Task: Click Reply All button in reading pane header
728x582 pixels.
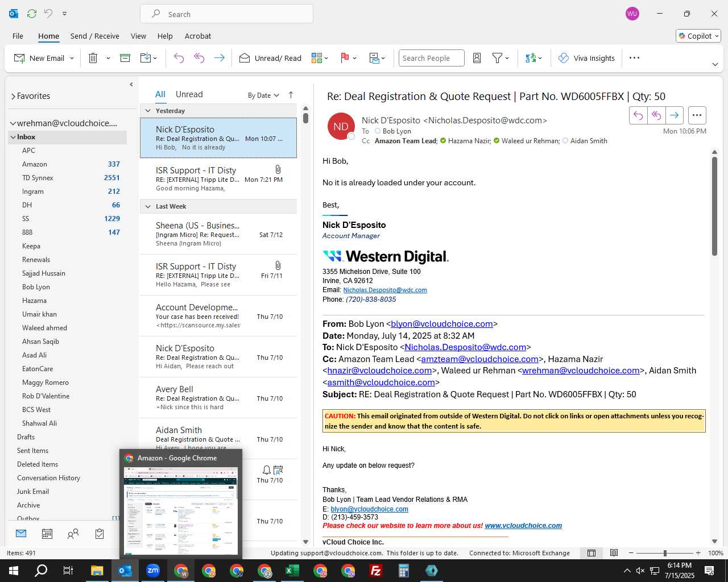Action: pyautogui.click(x=656, y=115)
